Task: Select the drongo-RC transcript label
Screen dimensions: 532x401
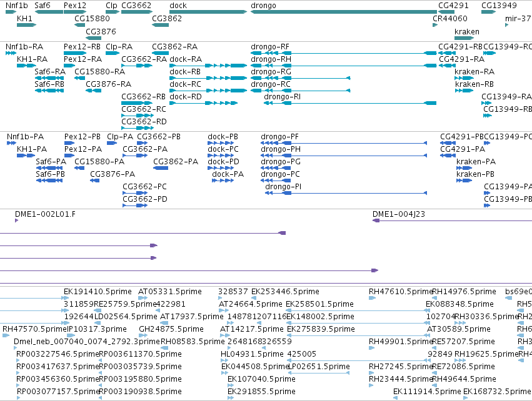Action: (x=271, y=84)
